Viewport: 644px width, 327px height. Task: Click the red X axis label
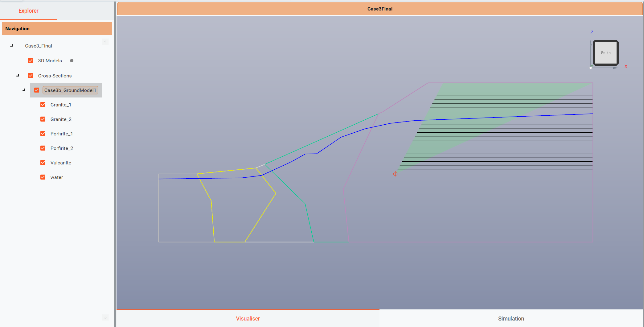[626, 67]
